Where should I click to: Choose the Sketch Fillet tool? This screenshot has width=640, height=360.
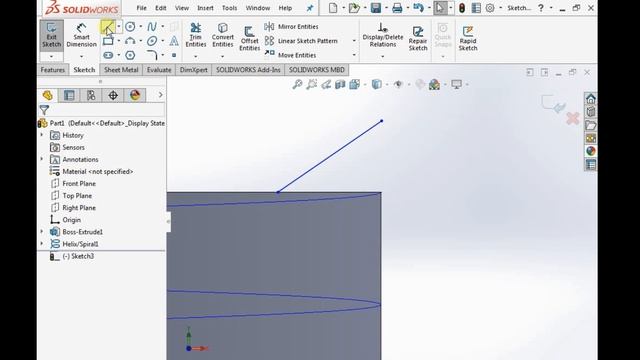pyautogui.click(x=152, y=55)
